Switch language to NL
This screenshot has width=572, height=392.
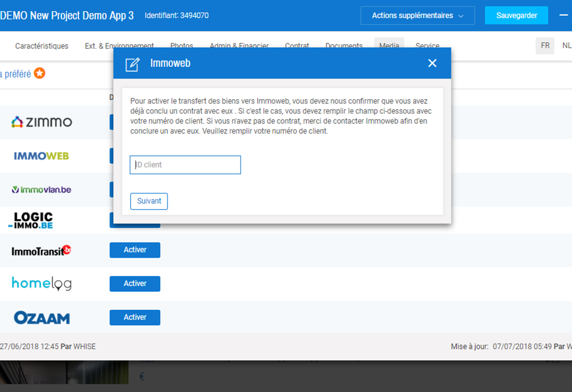567,46
